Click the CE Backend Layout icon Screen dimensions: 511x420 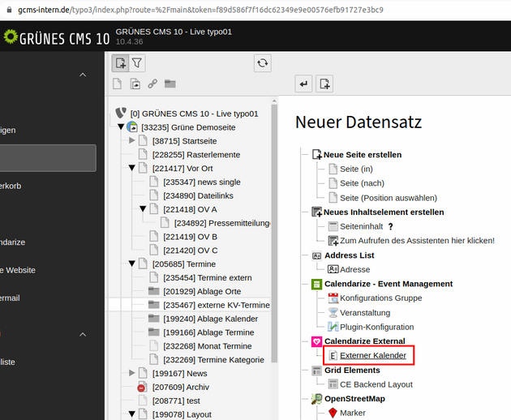333,384
